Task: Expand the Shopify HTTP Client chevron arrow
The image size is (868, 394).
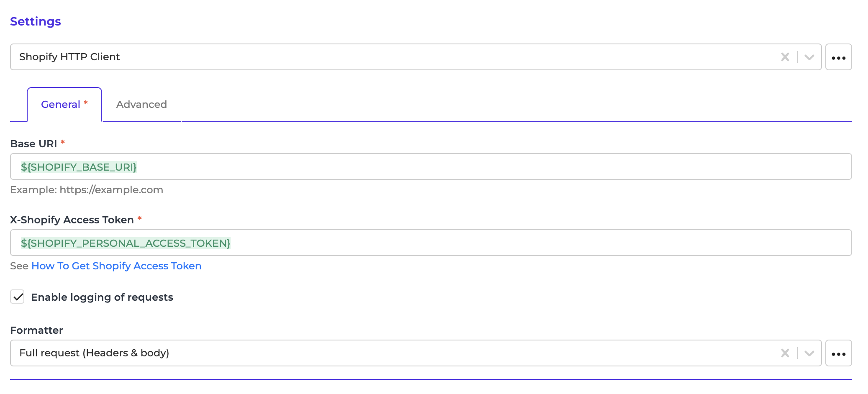Action: [809, 57]
